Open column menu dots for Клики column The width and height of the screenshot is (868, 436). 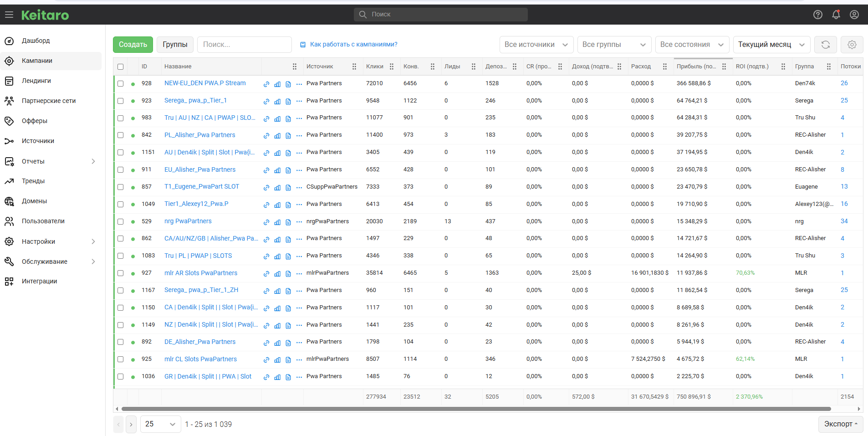[x=392, y=67]
